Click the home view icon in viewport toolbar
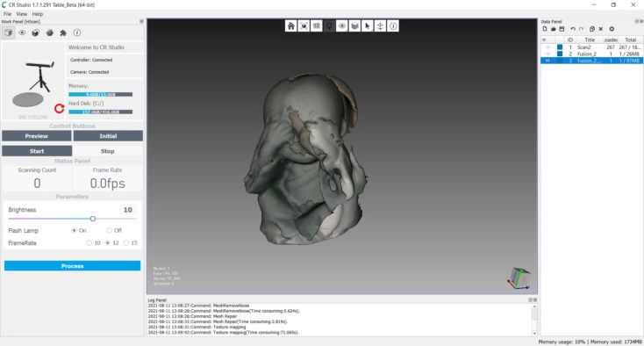Screen dimensions: 644x346 click(290, 25)
